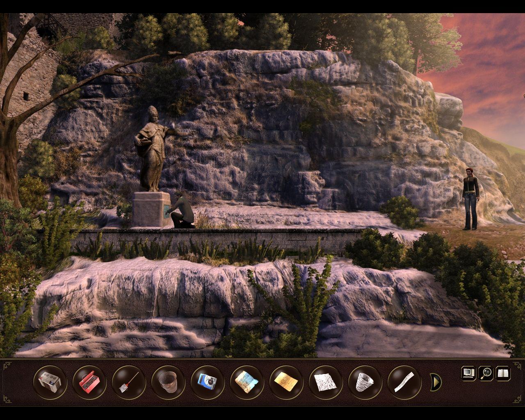Pick the red toolbox from inventory
Image resolution: width=525 pixels, height=420 pixels.
click(89, 382)
